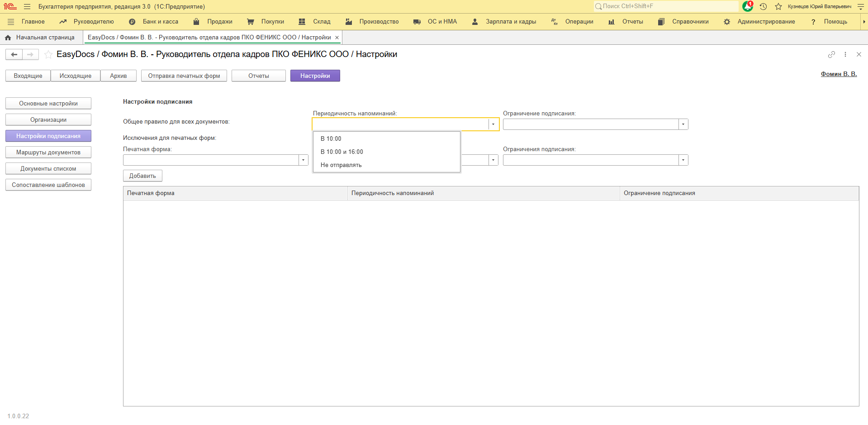Screen dimensions: 868x425
Task: Click the Фомин В. В. link
Action: click(839, 74)
